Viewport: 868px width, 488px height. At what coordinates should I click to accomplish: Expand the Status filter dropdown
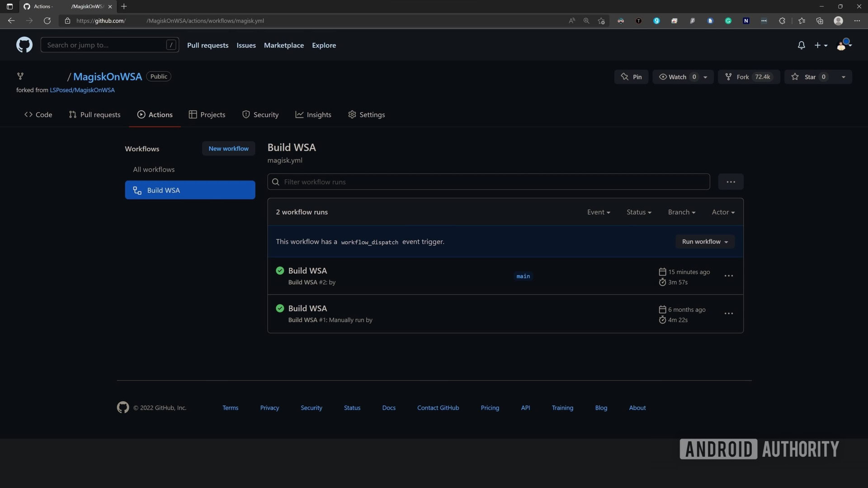pos(638,212)
